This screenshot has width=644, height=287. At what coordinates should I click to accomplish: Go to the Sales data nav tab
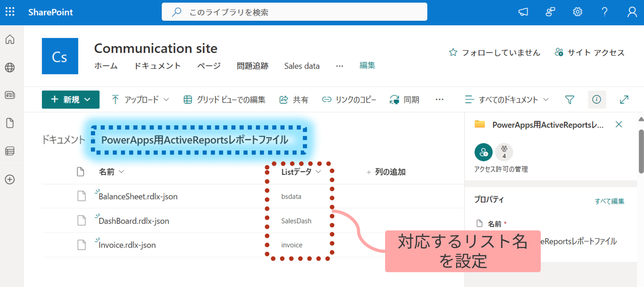click(x=302, y=66)
